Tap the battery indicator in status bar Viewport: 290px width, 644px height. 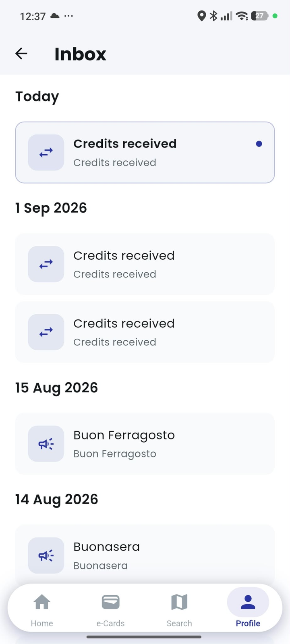tap(259, 16)
